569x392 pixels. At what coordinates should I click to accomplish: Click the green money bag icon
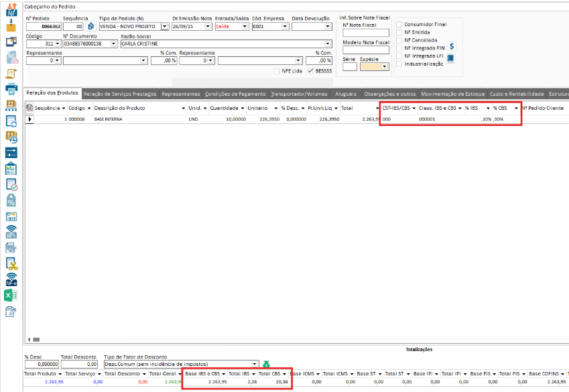click(x=266, y=364)
